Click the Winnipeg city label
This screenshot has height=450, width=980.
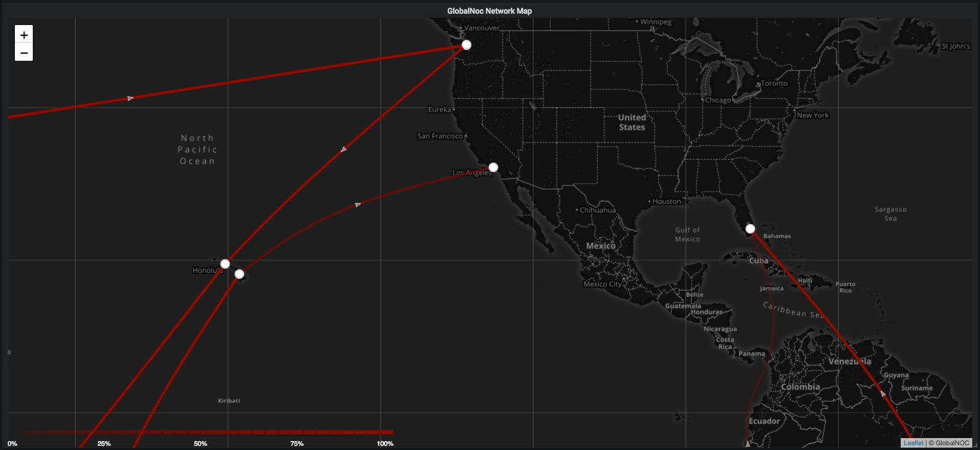[x=656, y=21]
